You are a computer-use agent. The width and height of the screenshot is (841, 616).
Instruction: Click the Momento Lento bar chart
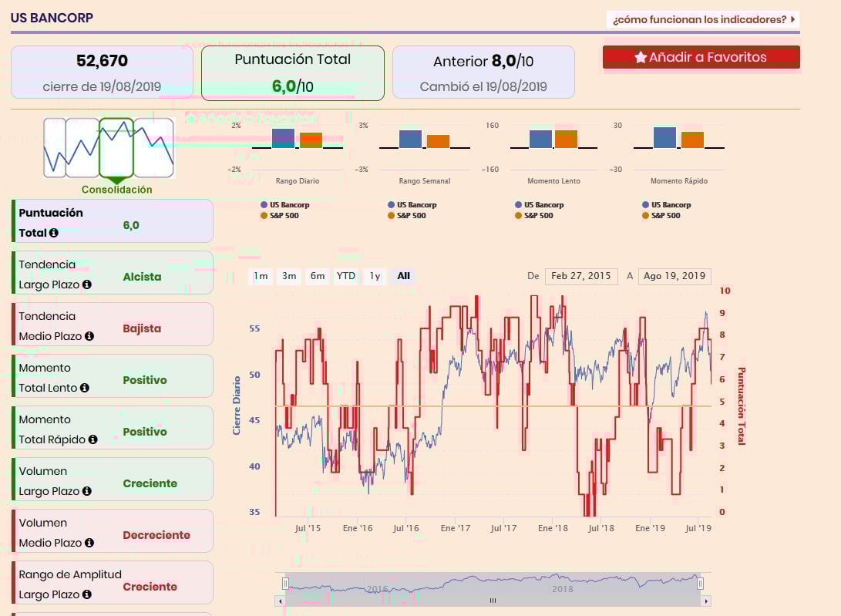pyautogui.click(x=554, y=147)
